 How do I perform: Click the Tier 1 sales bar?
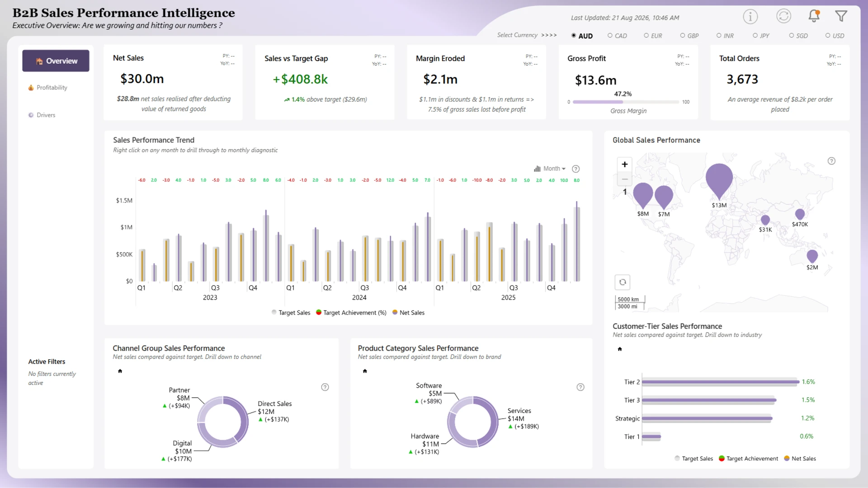tap(651, 437)
